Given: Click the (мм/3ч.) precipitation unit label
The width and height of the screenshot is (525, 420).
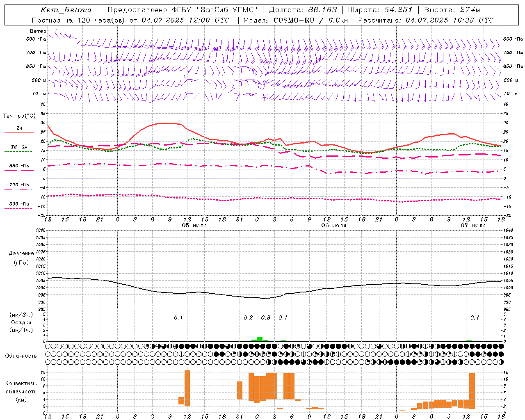Looking at the screenshot, I should click(21, 315).
